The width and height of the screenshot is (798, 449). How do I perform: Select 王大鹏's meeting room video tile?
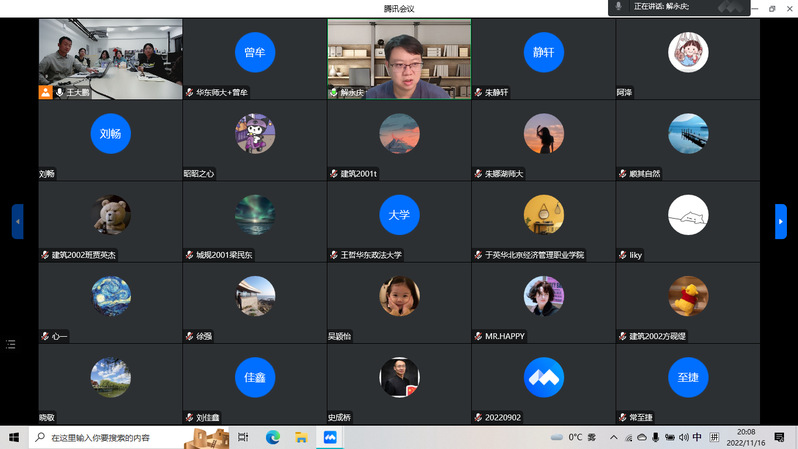click(x=110, y=58)
